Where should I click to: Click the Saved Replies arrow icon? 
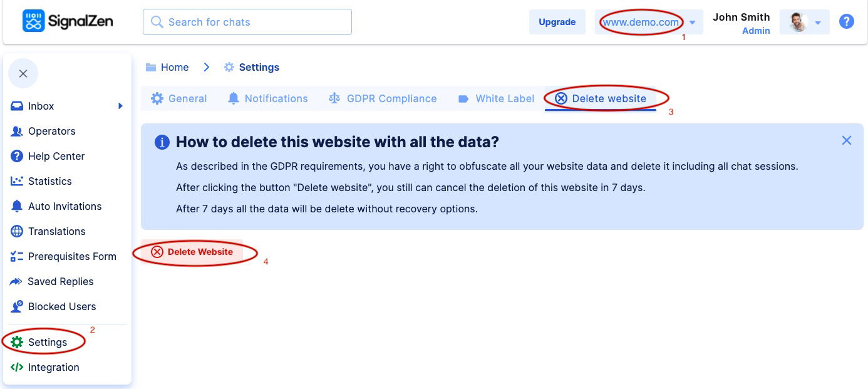coord(16,281)
